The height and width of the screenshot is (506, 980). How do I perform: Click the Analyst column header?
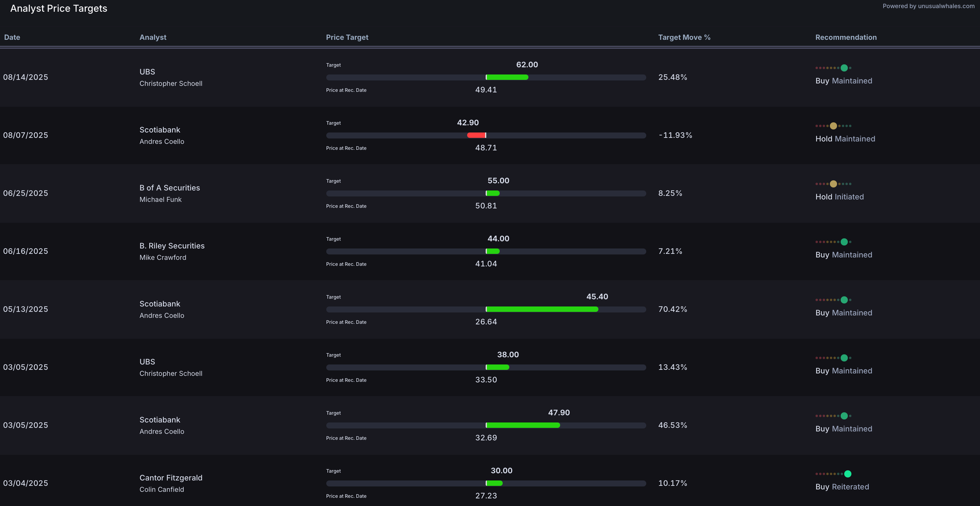[153, 37]
